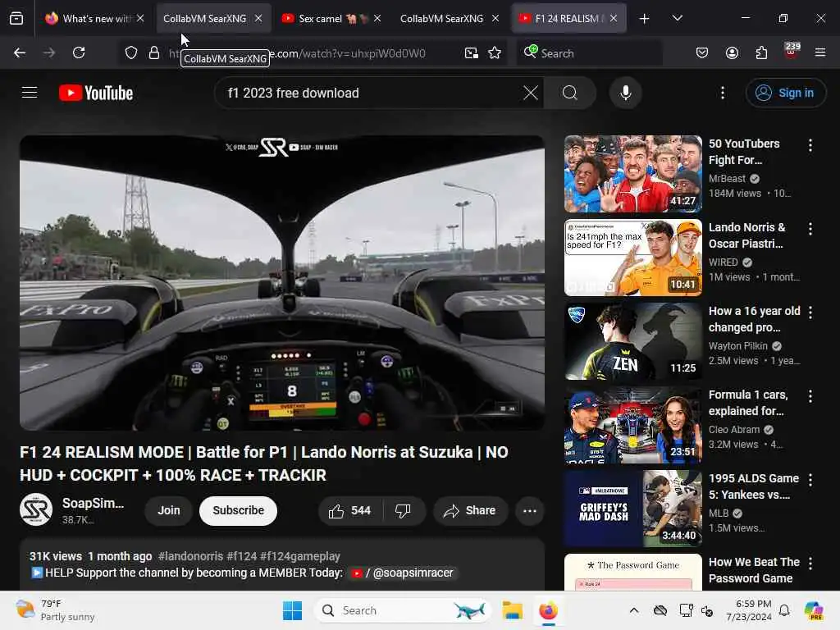The height and width of the screenshot is (630, 840).
Task: Click the YouTube search magnifier button
Action: [x=570, y=93]
